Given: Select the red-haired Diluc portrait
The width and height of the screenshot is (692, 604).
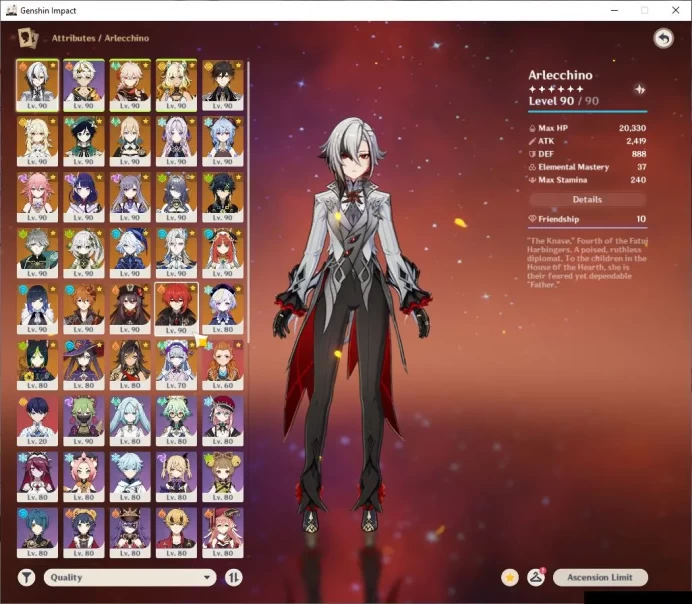Looking at the screenshot, I should (x=177, y=309).
